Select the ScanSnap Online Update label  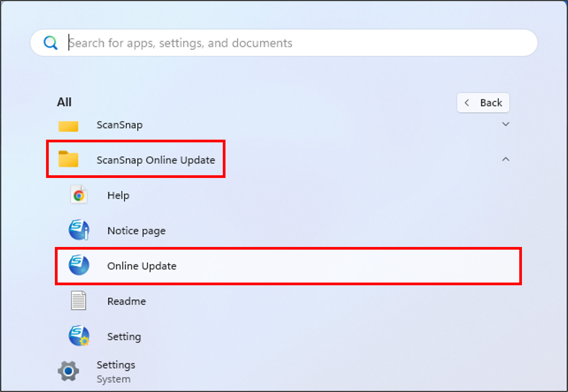click(x=156, y=160)
